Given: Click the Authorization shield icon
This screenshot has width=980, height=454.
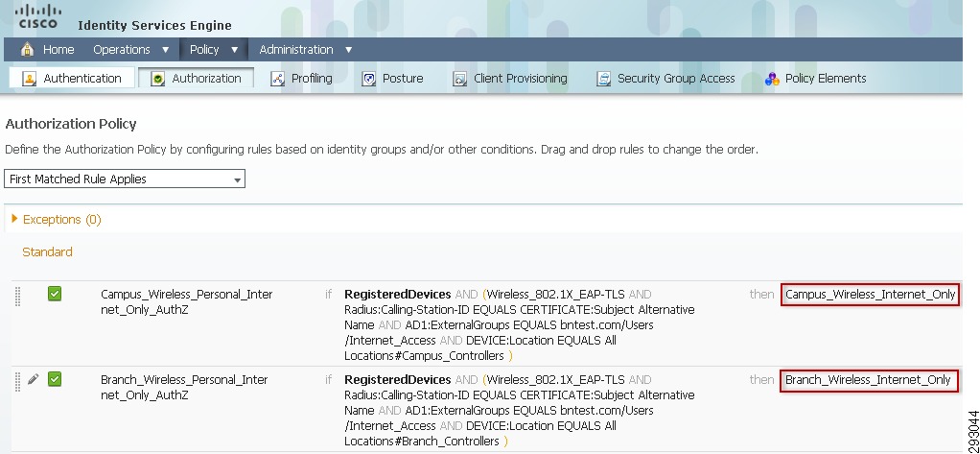Looking at the screenshot, I should [158, 79].
